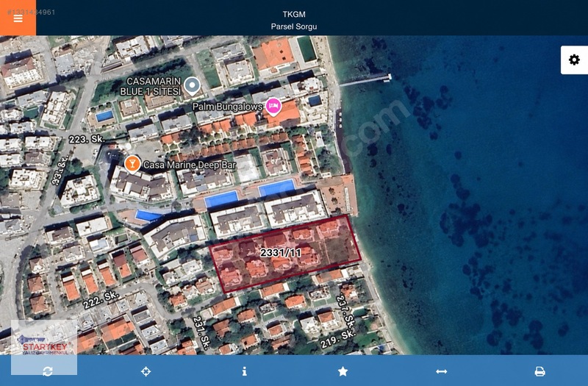Click the Parsel Sorgu header title

click(294, 26)
